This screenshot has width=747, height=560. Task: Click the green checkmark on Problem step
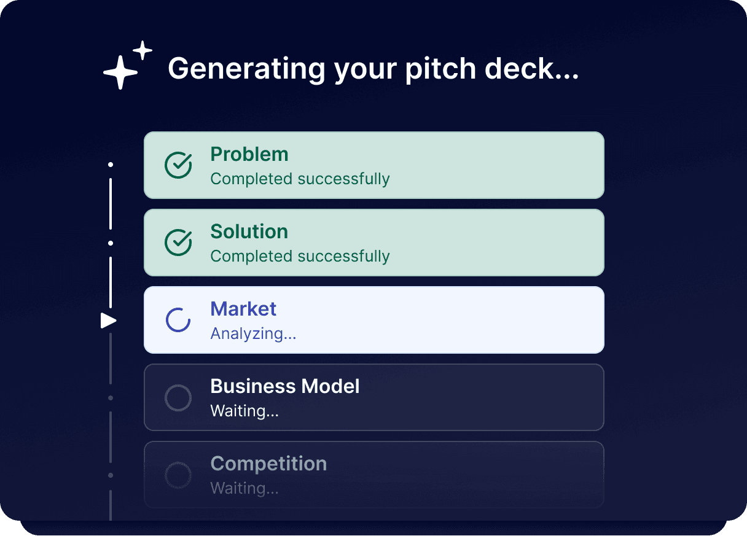tap(178, 165)
